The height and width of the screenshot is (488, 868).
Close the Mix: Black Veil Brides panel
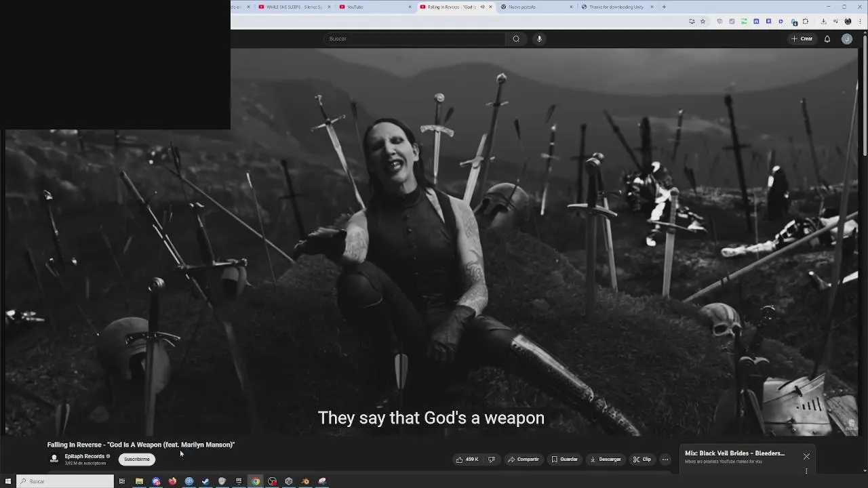tap(806, 456)
